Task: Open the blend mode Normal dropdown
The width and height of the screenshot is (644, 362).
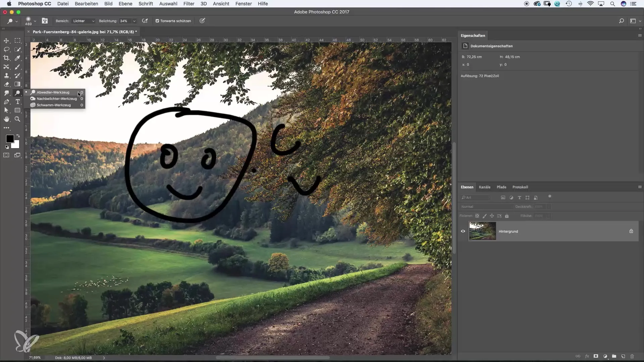Action: [486, 207]
